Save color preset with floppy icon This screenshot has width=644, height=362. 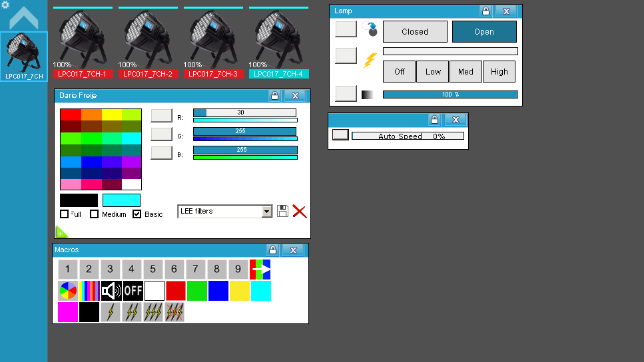[282, 211]
